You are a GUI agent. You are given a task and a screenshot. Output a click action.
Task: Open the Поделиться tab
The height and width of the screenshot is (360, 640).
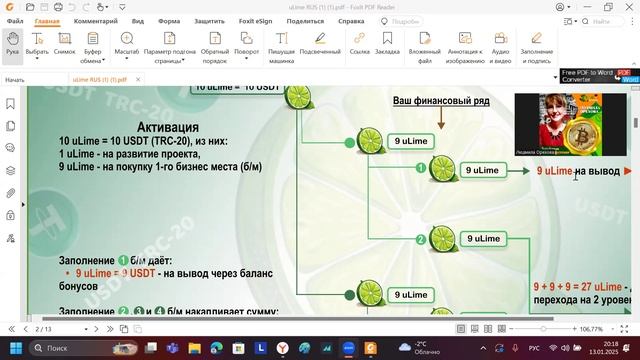point(305,21)
